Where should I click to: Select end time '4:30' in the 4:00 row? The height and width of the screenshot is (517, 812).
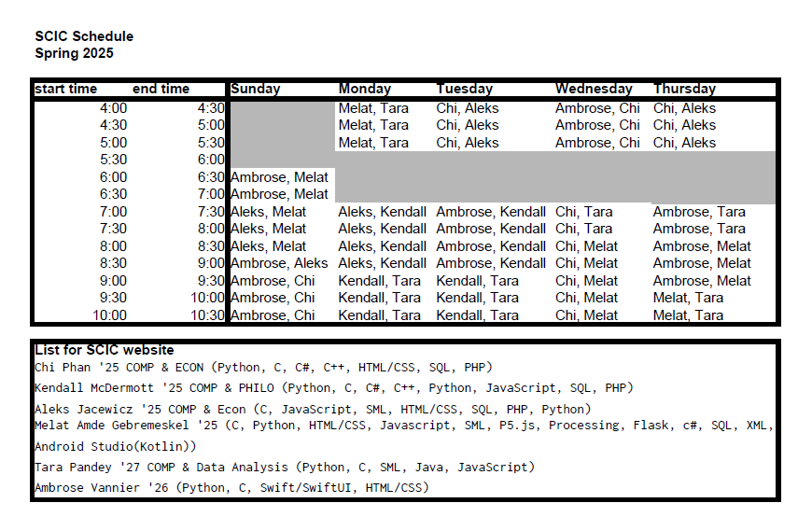point(211,108)
